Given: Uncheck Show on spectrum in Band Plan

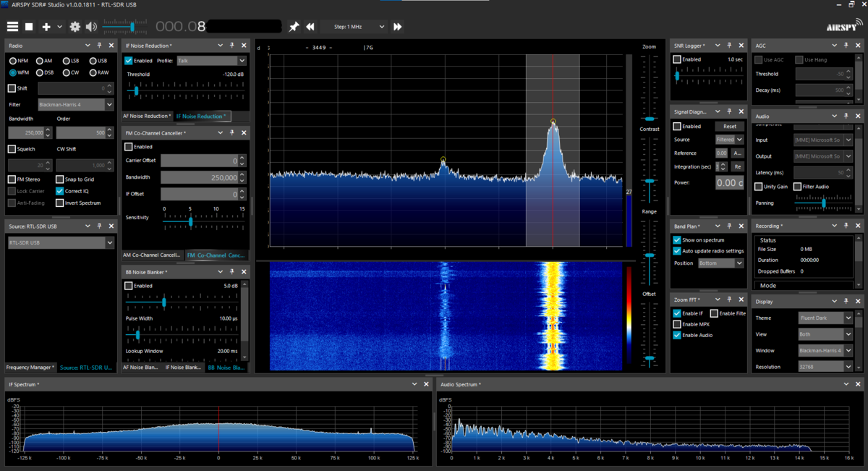Looking at the screenshot, I should [677, 239].
